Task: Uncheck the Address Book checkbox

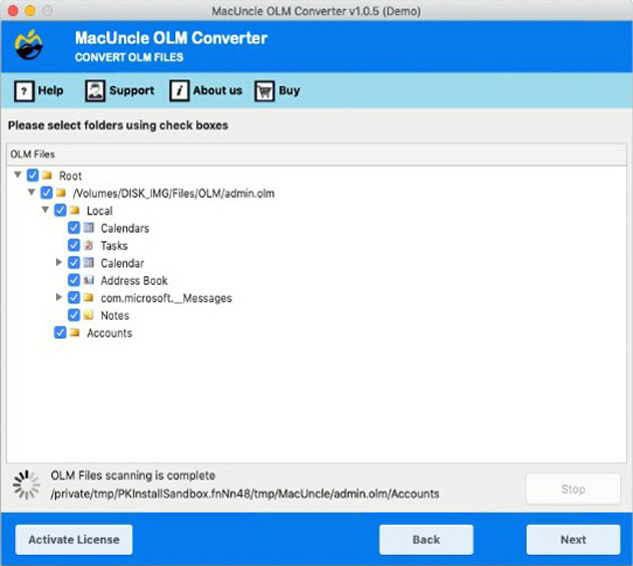Action: 74,280
